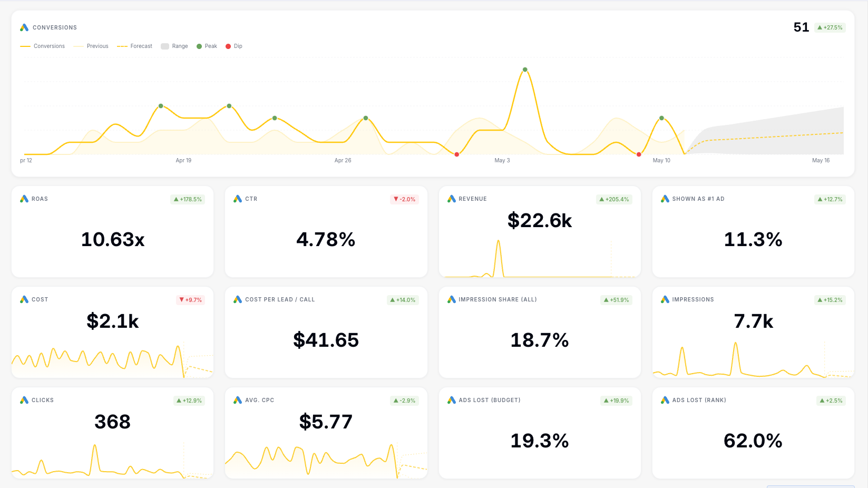Screen dimensions: 868x488
Task: Click the Google Ads icon on Shown As #1 Ad card
Action: 665,199
